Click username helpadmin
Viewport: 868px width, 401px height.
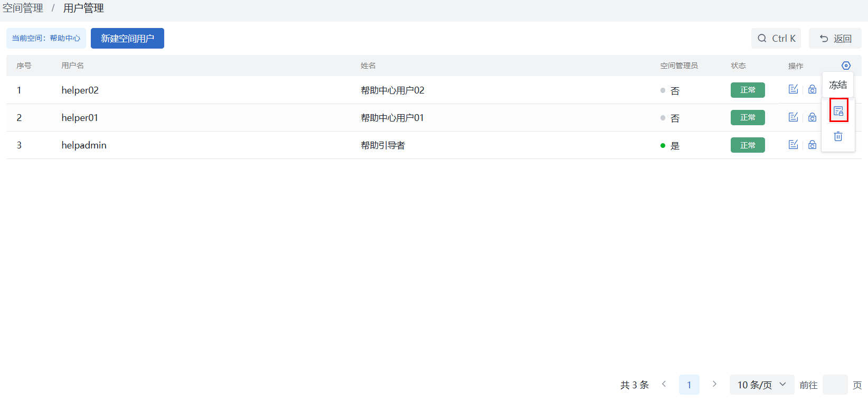tap(84, 145)
